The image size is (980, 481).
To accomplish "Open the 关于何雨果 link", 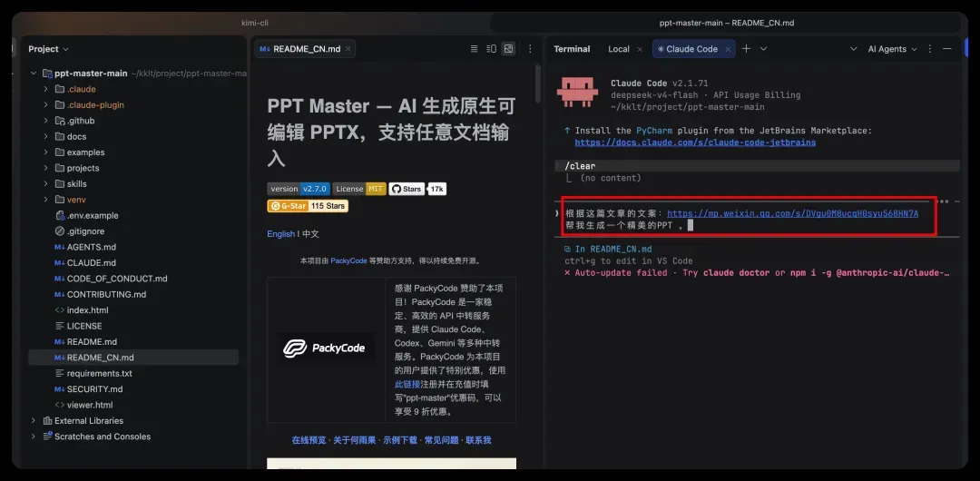I will pyautogui.click(x=354, y=440).
